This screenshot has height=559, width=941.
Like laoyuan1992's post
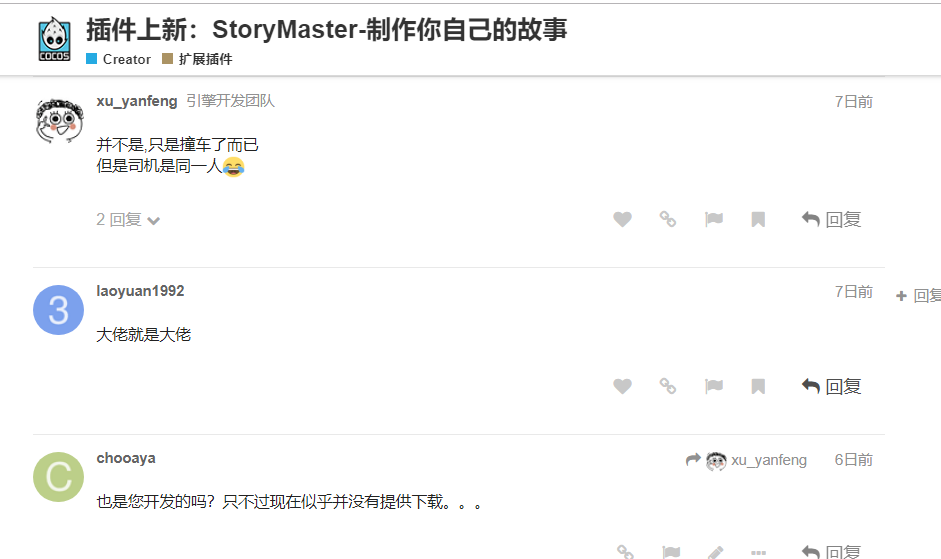pos(622,386)
